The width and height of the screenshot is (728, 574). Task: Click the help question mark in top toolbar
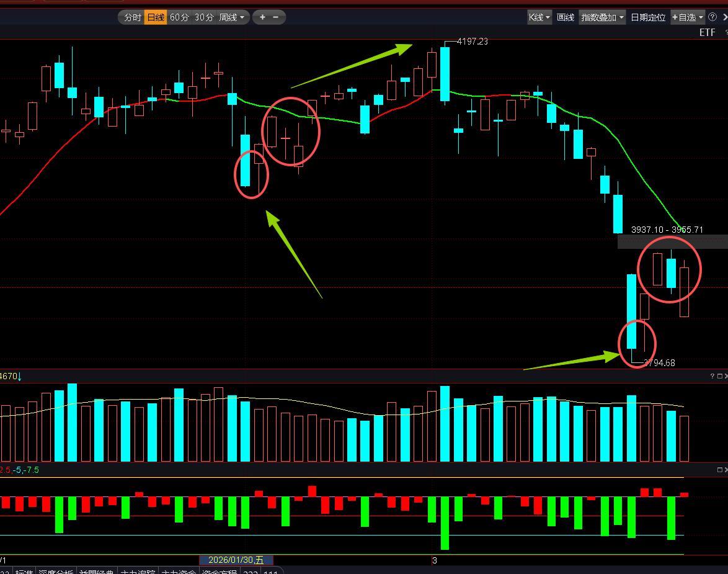(x=712, y=17)
